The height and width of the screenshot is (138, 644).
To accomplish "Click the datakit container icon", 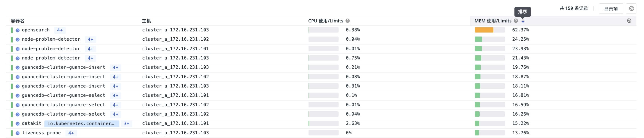I will (x=17, y=124).
